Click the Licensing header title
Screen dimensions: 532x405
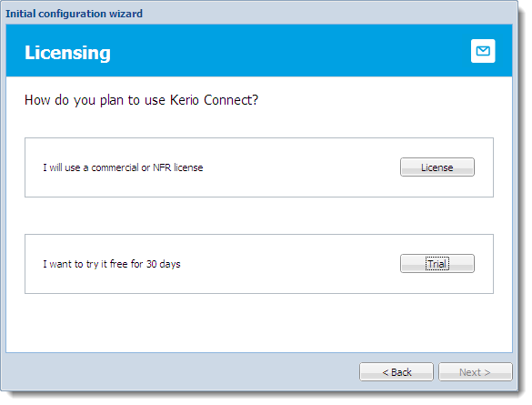coord(67,53)
